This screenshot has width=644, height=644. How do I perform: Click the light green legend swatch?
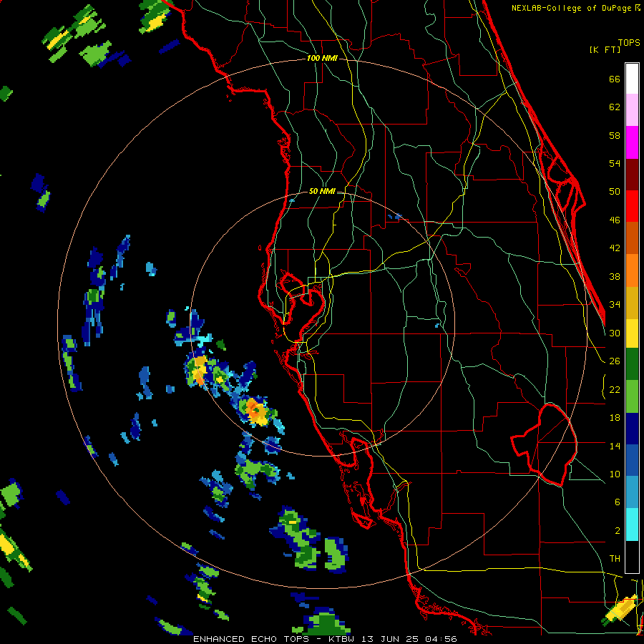(x=632, y=396)
